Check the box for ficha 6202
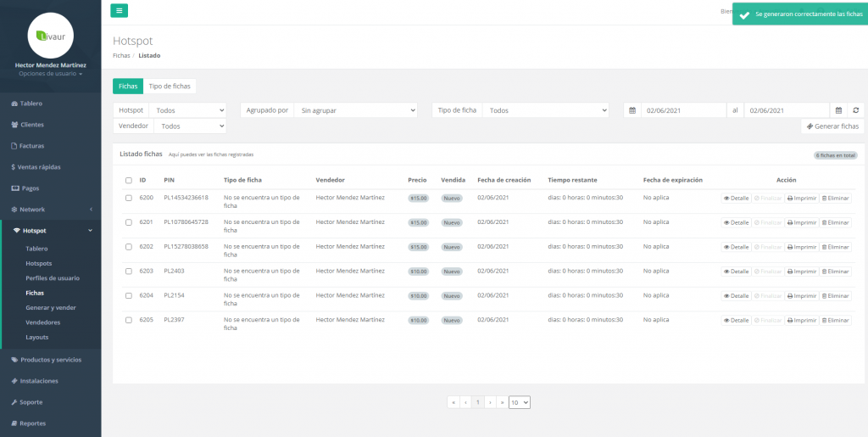Viewport: 868px width, 437px height. [x=129, y=246]
